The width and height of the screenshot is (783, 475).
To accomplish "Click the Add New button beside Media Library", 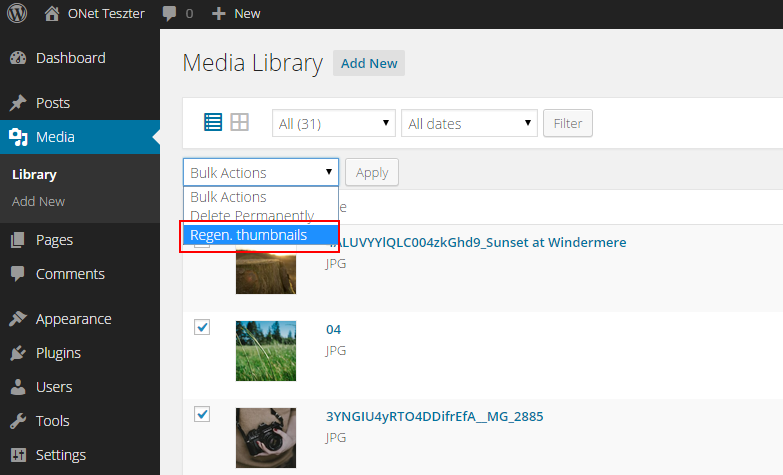I will point(369,63).
